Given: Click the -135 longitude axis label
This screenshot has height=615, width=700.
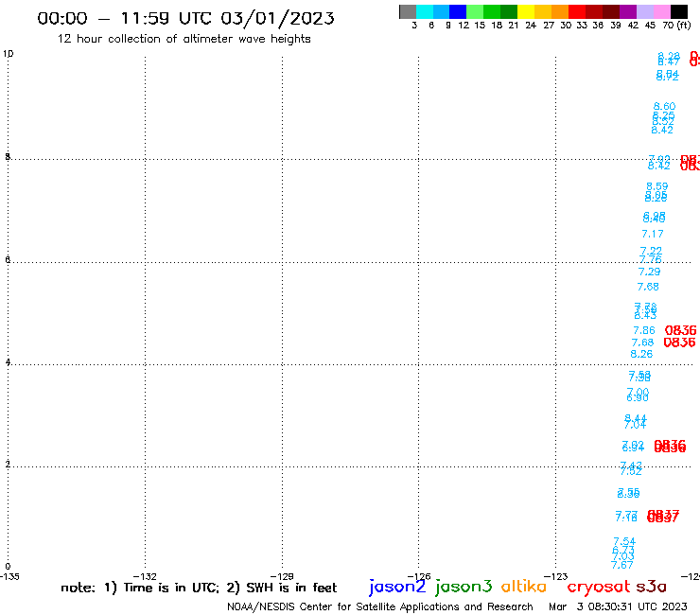Looking at the screenshot, I should (9, 576).
